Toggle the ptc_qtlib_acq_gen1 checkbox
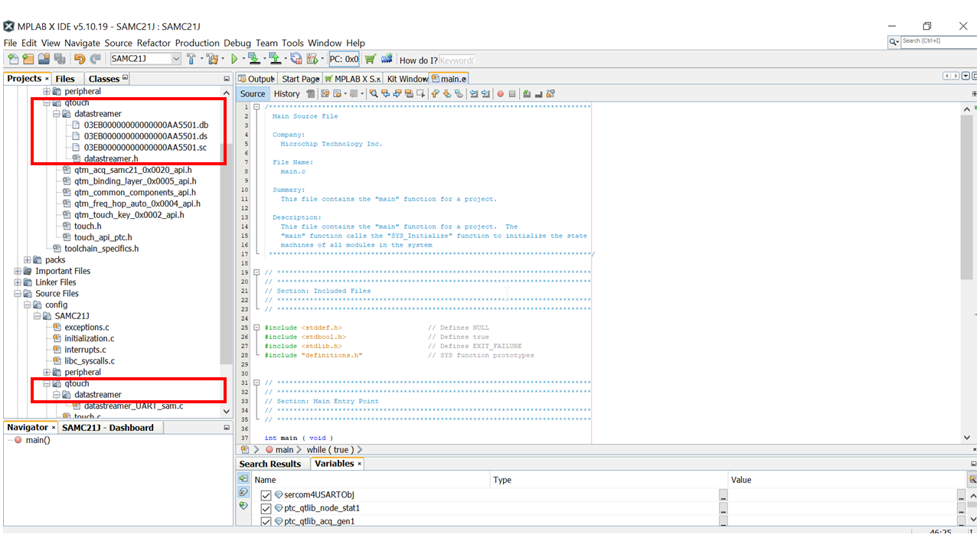Viewport: 980px width, 551px height. (x=266, y=521)
